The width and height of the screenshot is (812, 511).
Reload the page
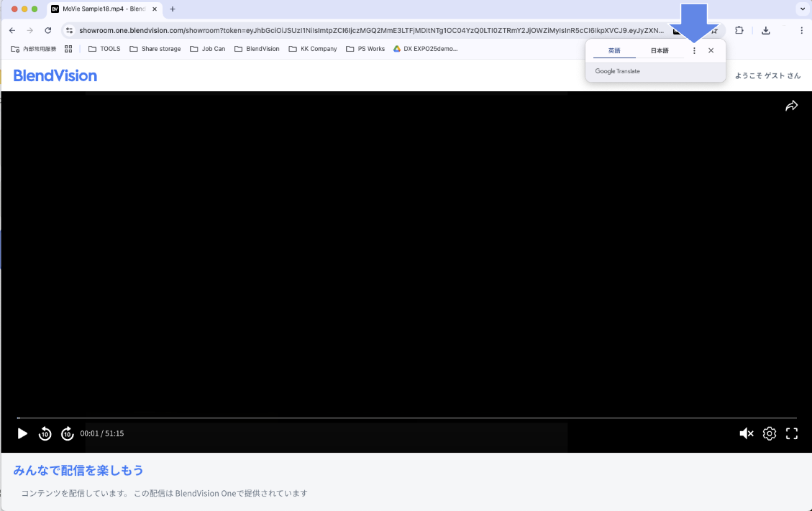(x=48, y=30)
